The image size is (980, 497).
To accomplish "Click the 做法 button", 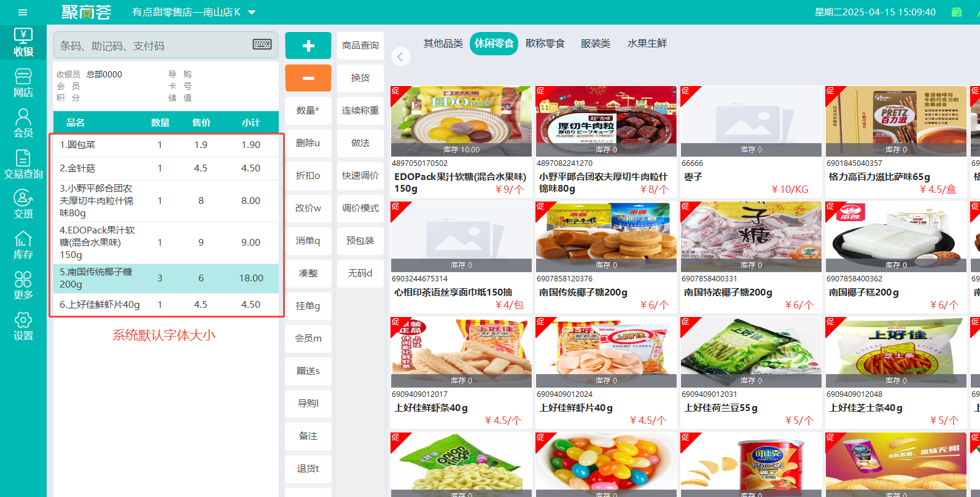I will point(360,143).
